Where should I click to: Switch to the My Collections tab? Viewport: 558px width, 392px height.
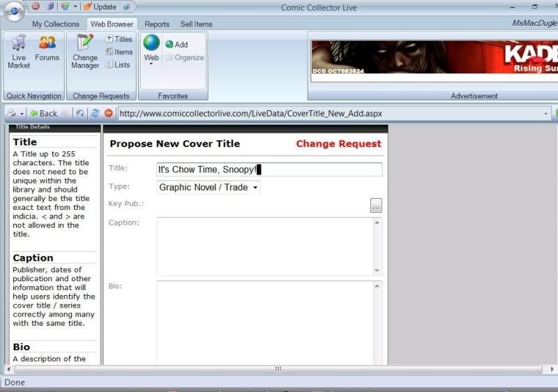pos(56,24)
